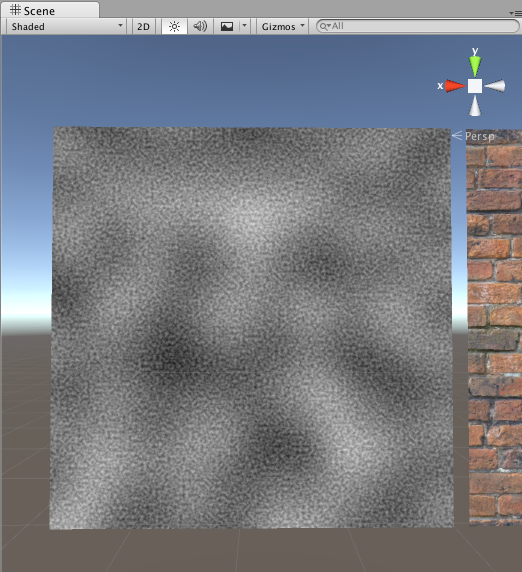Screen dimensions: 522x572
Task: Toggle the Persp projection label
Action: click(x=480, y=136)
